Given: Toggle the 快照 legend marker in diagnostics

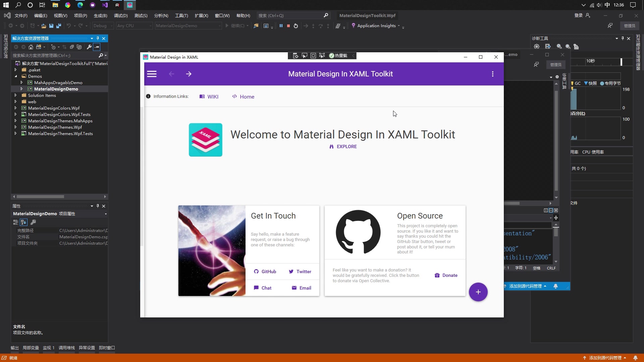Looking at the screenshot, I should (587, 83).
